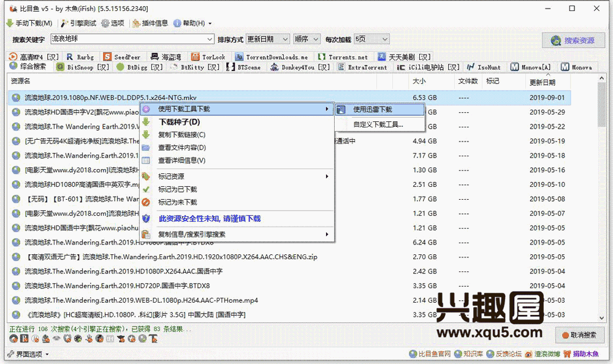
Task: Click 下载种子(D) in the context menu
Action: click(x=237, y=122)
